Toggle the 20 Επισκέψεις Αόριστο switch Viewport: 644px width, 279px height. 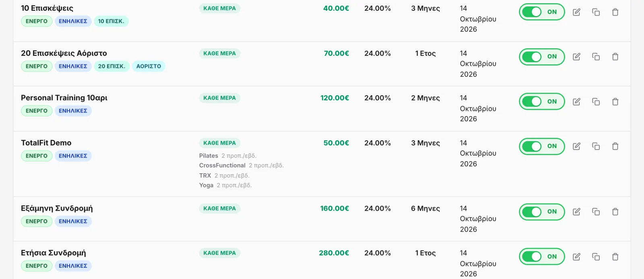(x=542, y=57)
